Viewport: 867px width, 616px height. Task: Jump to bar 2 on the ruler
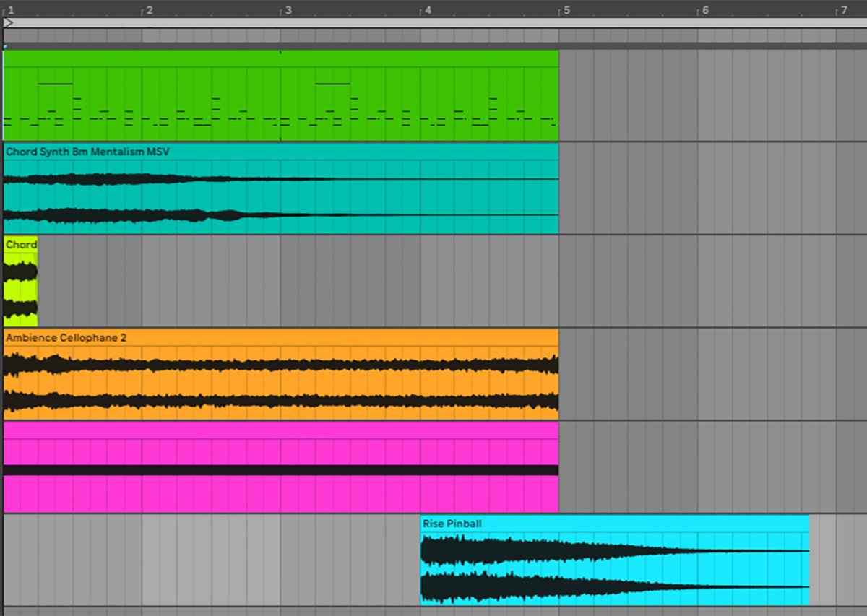[x=150, y=9]
